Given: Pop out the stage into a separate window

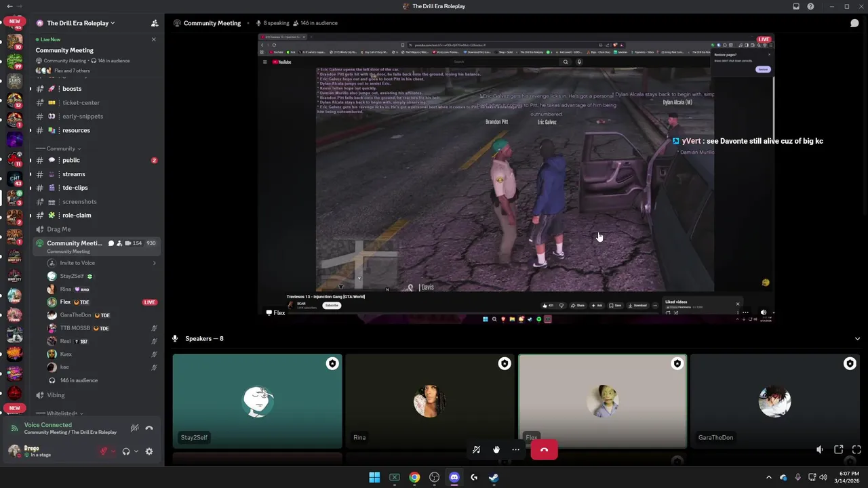Looking at the screenshot, I should pyautogui.click(x=839, y=449).
